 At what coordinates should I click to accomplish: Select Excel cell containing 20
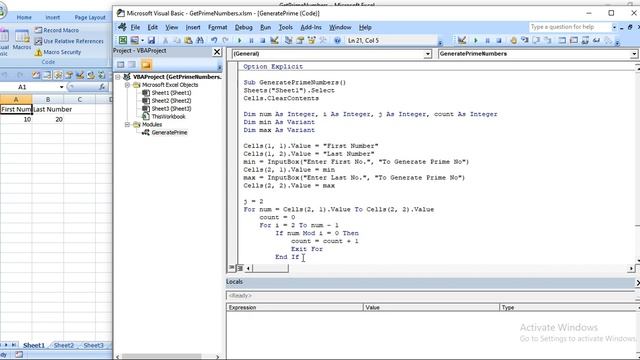(x=48, y=119)
